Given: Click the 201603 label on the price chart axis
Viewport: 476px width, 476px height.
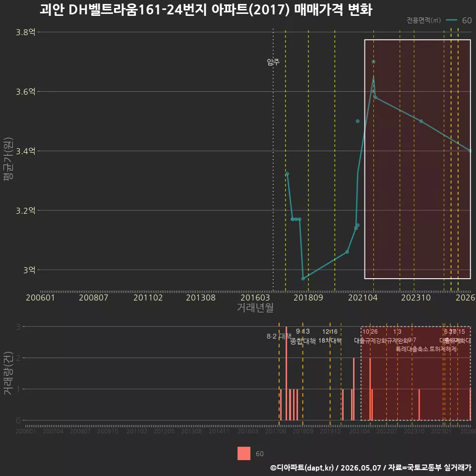Looking at the screenshot, I should pyautogui.click(x=255, y=297).
